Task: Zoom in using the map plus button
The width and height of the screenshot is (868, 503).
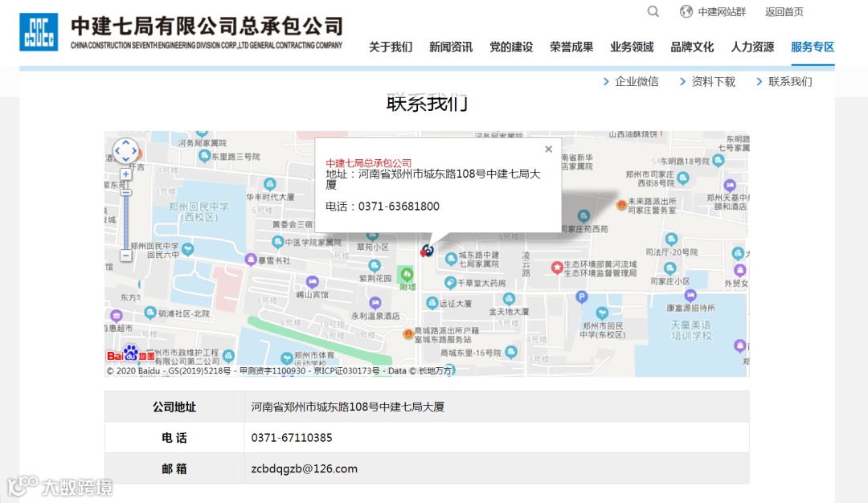Action: point(126,174)
